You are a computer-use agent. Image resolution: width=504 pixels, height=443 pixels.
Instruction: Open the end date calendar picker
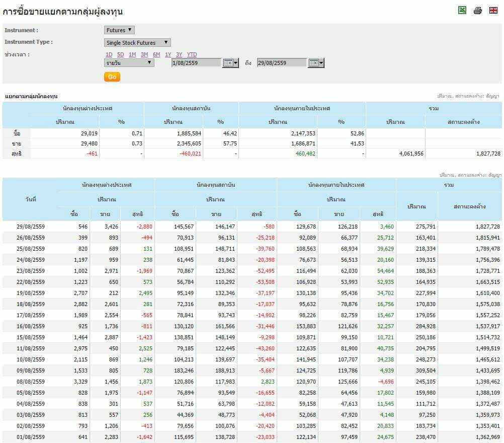316,63
